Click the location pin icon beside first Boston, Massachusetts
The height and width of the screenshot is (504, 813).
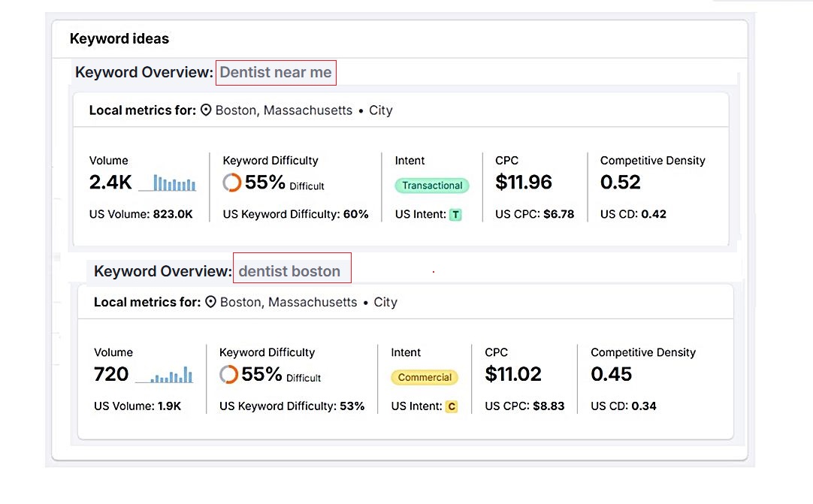(206, 110)
